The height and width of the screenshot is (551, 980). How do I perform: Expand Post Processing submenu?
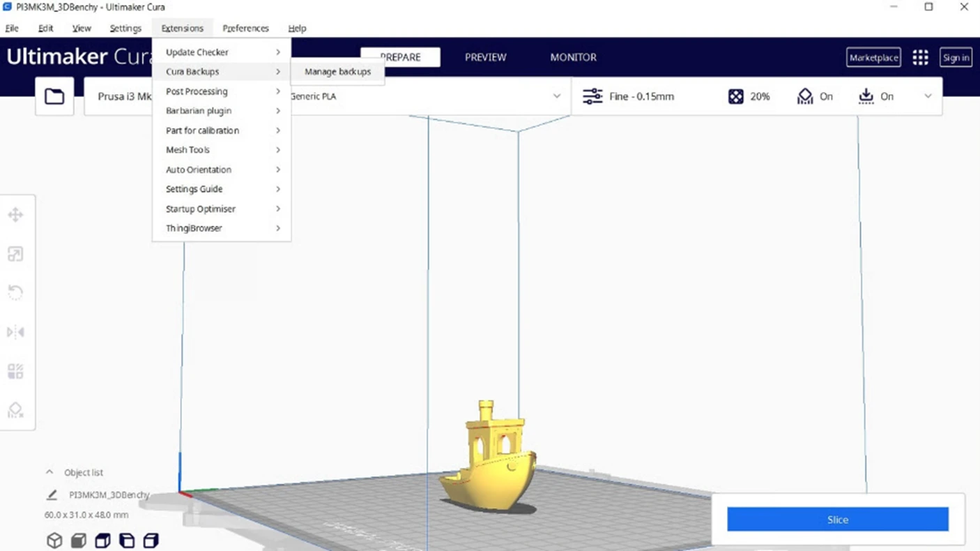[x=221, y=91]
